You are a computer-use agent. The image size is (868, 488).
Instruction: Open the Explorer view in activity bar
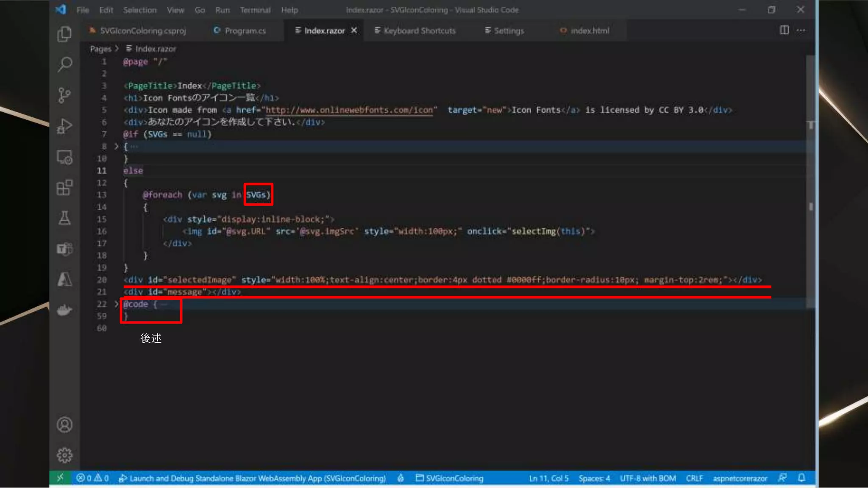pos(64,34)
